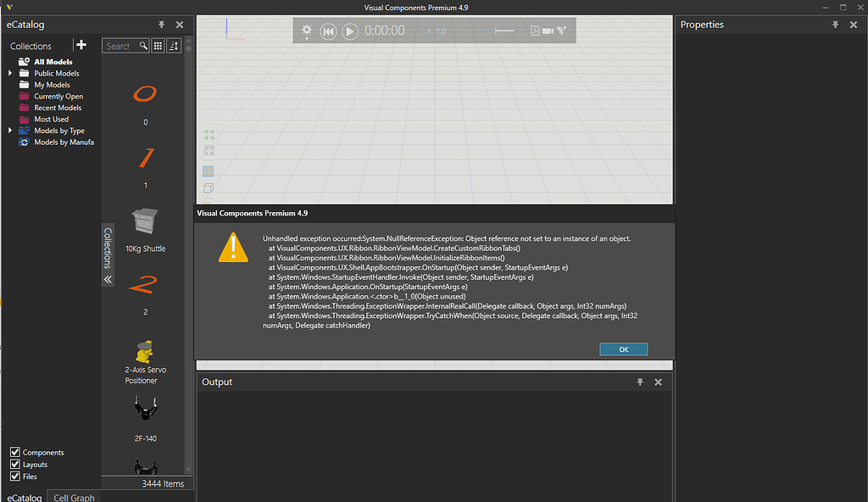Export the simulation to PDF

[535, 31]
